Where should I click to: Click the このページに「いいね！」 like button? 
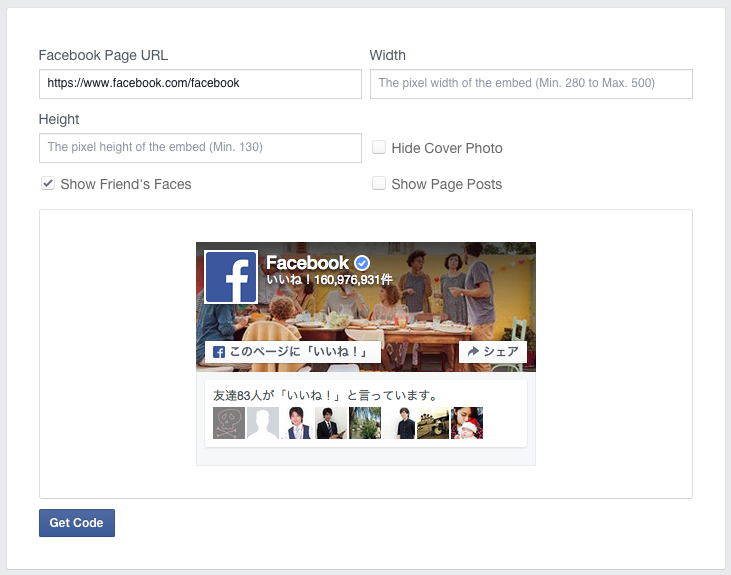tap(293, 352)
